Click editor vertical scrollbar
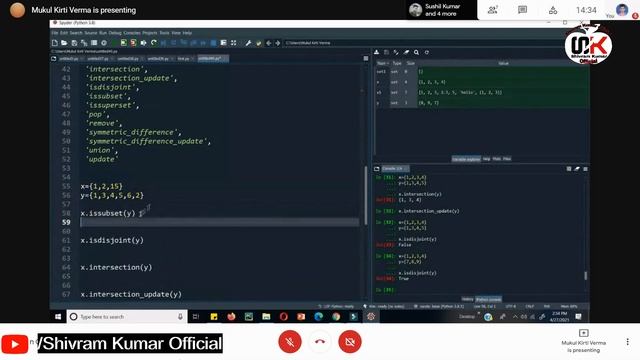The image size is (640, 360). [366, 195]
